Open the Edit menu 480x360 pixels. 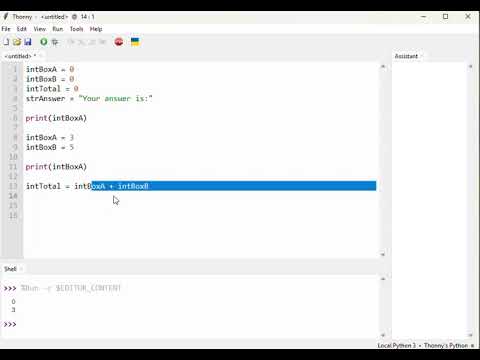click(x=22, y=29)
